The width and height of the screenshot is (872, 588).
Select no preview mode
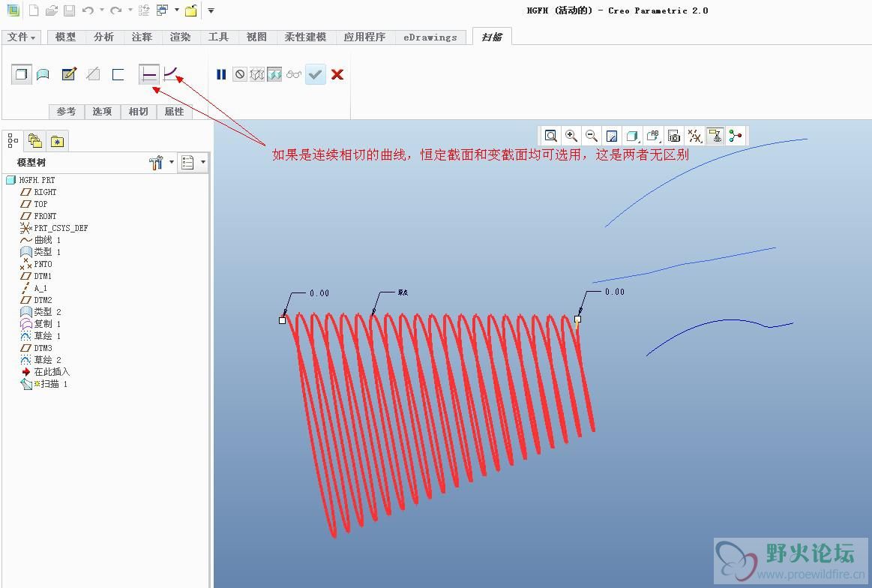240,74
